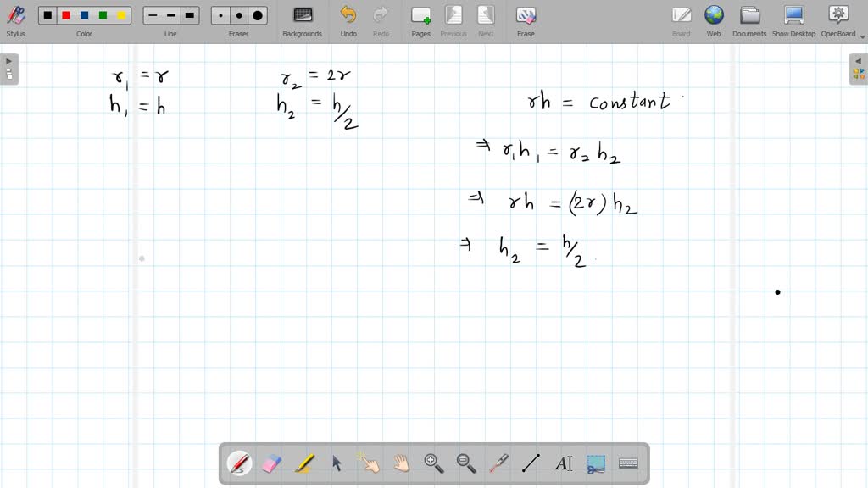Undo the last stroke
Viewport: 868px width, 488px height.
pos(348,21)
